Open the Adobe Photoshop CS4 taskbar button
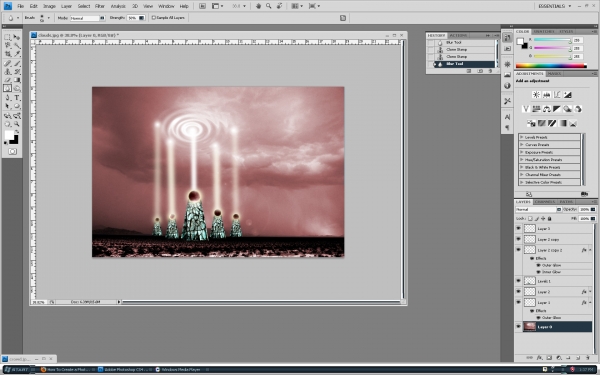 tap(123, 370)
